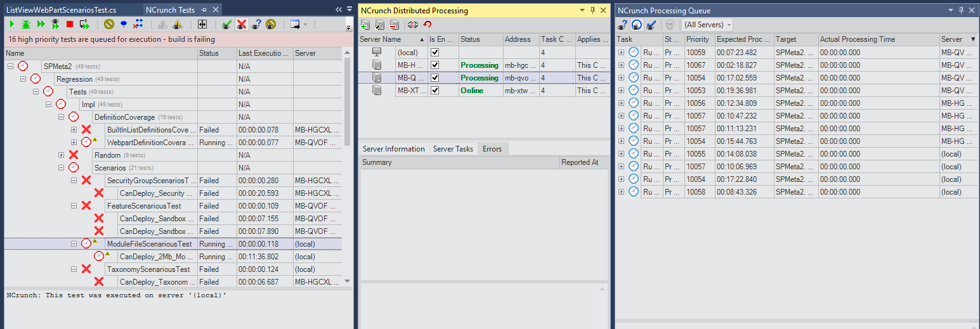The height and width of the screenshot is (329, 980).
Task: Collapse the FeatureScenariousTest node
Action: 74,205
